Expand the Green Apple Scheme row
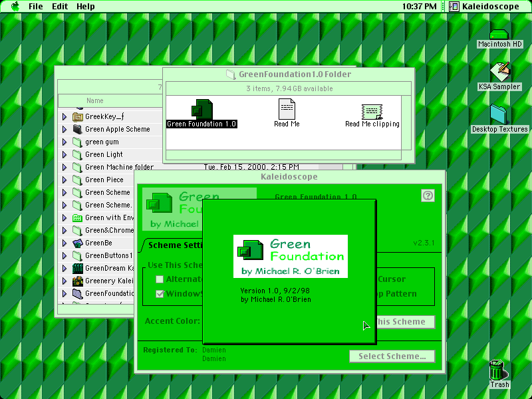 pos(65,129)
